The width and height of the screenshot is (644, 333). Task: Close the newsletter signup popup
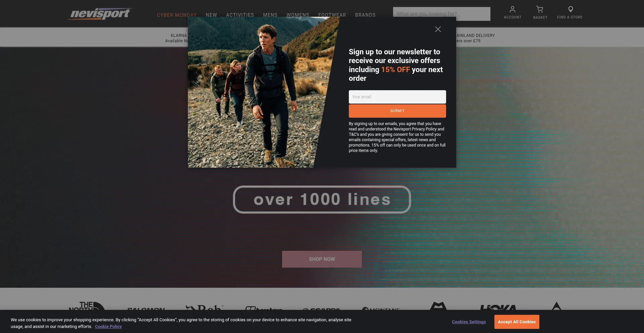(x=438, y=30)
